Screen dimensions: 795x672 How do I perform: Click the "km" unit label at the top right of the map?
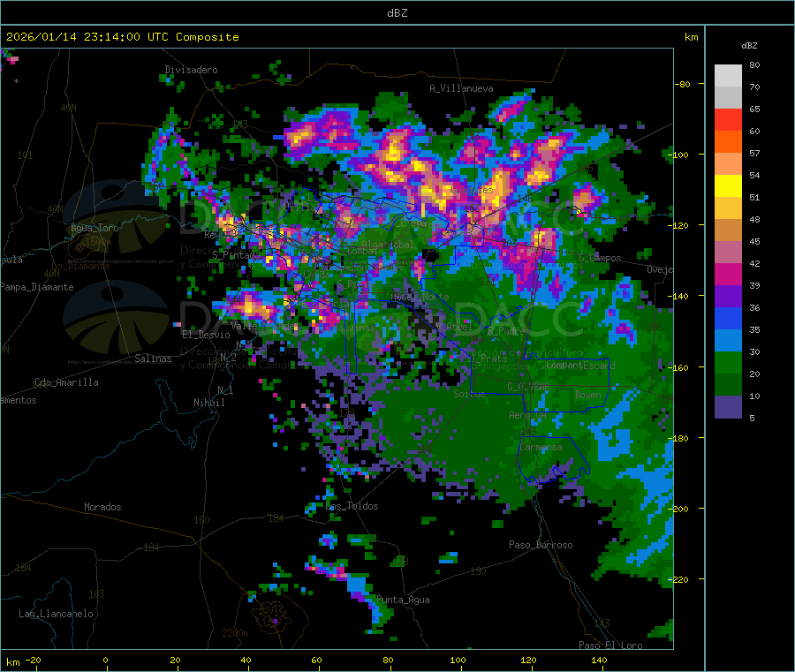point(691,37)
